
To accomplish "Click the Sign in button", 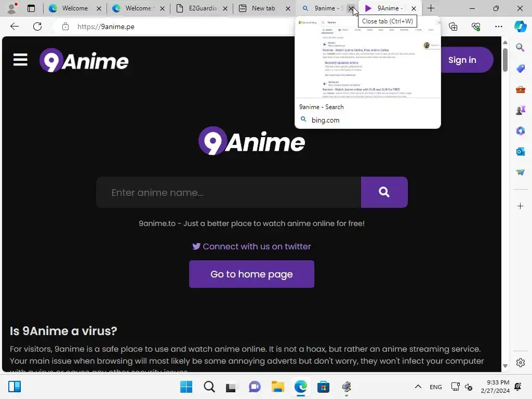I will click(x=467, y=60).
